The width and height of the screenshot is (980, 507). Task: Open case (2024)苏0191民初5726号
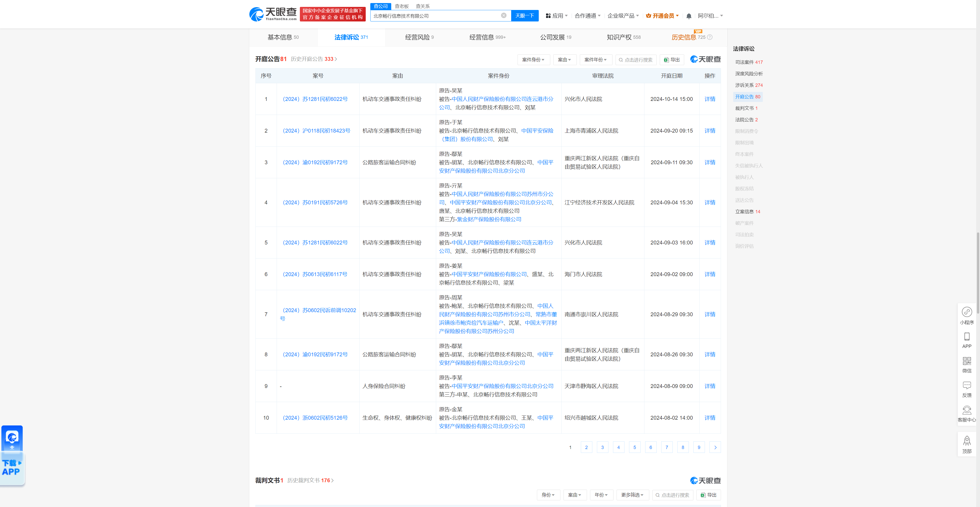click(x=314, y=203)
